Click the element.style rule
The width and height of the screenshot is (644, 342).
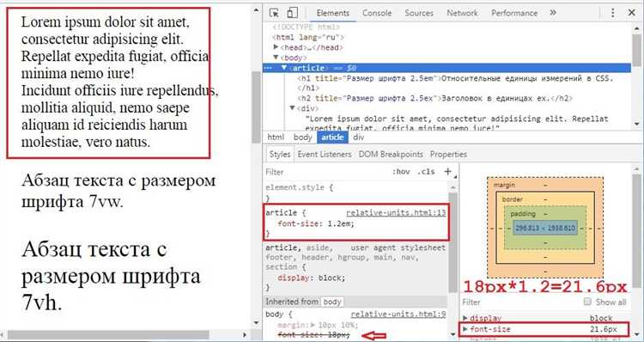(300, 187)
